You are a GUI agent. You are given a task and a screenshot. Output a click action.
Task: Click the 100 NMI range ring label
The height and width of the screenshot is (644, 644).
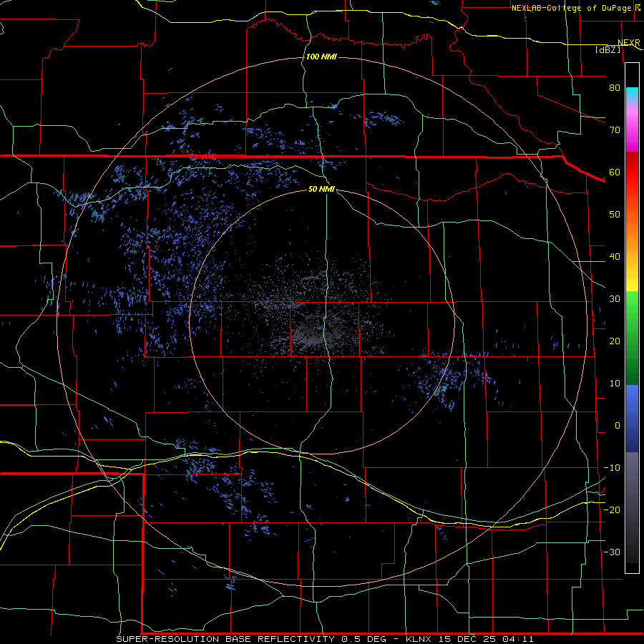pos(321,57)
